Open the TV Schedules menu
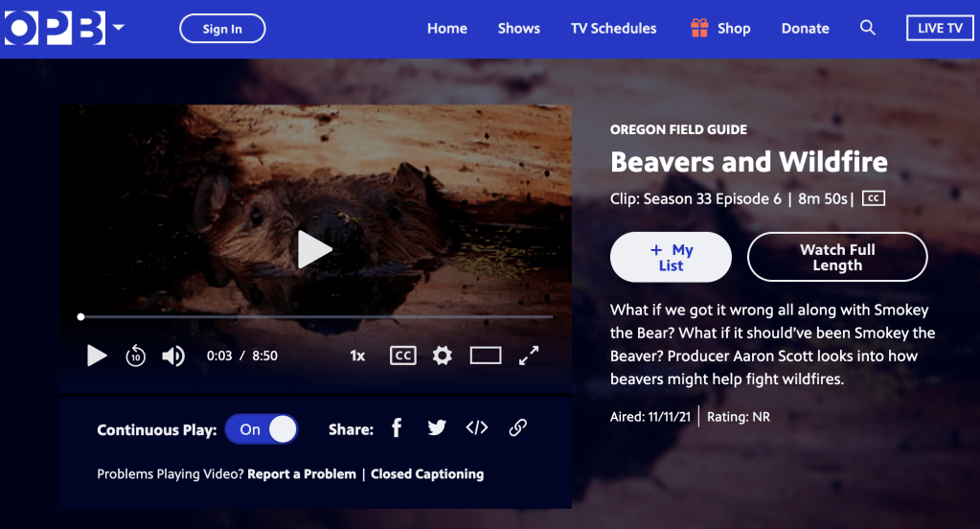This screenshot has height=529, width=980. 613,28
